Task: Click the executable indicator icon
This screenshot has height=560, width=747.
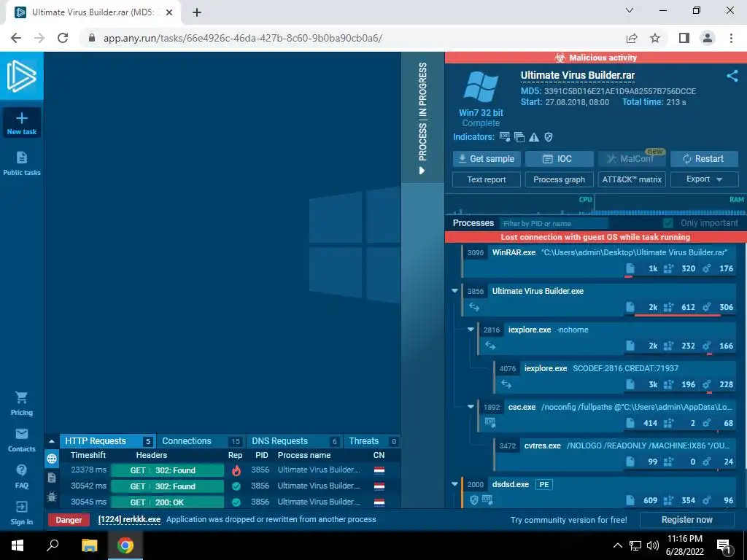Action: point(505,137)
